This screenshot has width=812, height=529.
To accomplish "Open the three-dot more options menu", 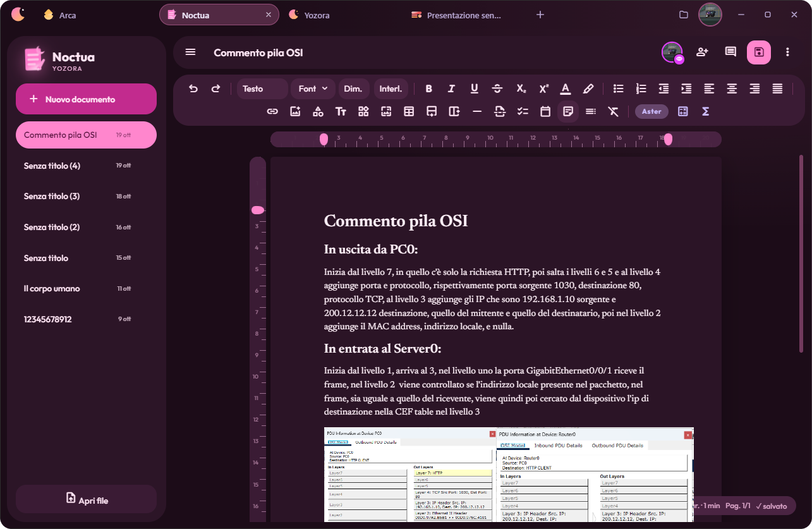I will click(787, 52).
